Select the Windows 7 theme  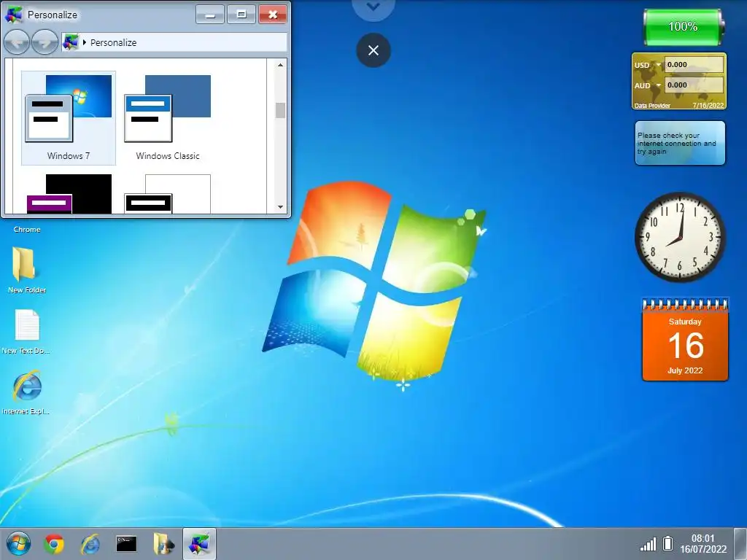(69, 118)
